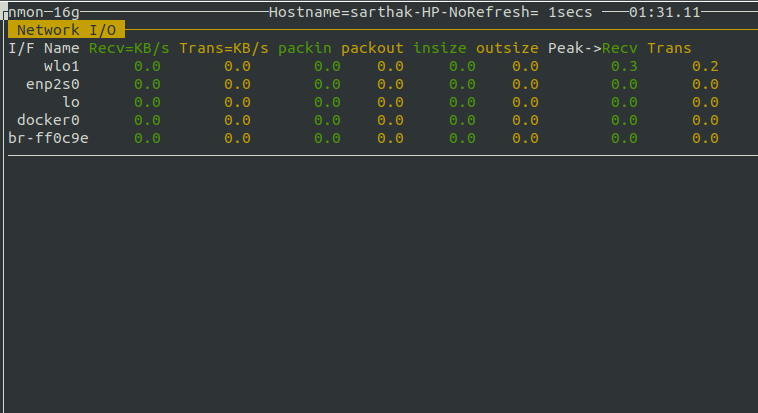Screen dimensions: 758x413
Task: Click the Recv=KB/s column header
Action: (129, 48)
